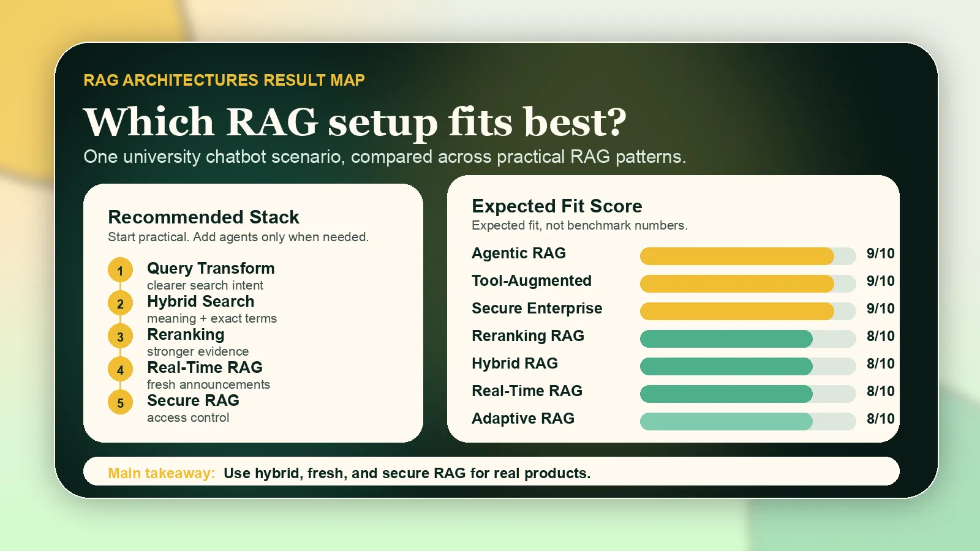The height and width of the screenshot is (551, 980).
Task: Click the 'Hybrid RAG' row label
Action: click(514, 364)
